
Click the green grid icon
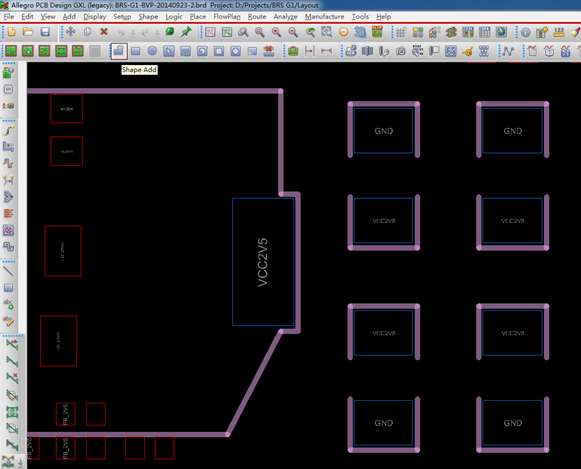(227, 33)
